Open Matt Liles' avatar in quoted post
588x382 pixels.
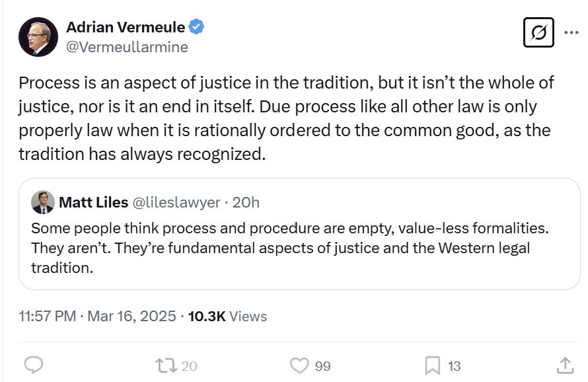click(43, 202)
